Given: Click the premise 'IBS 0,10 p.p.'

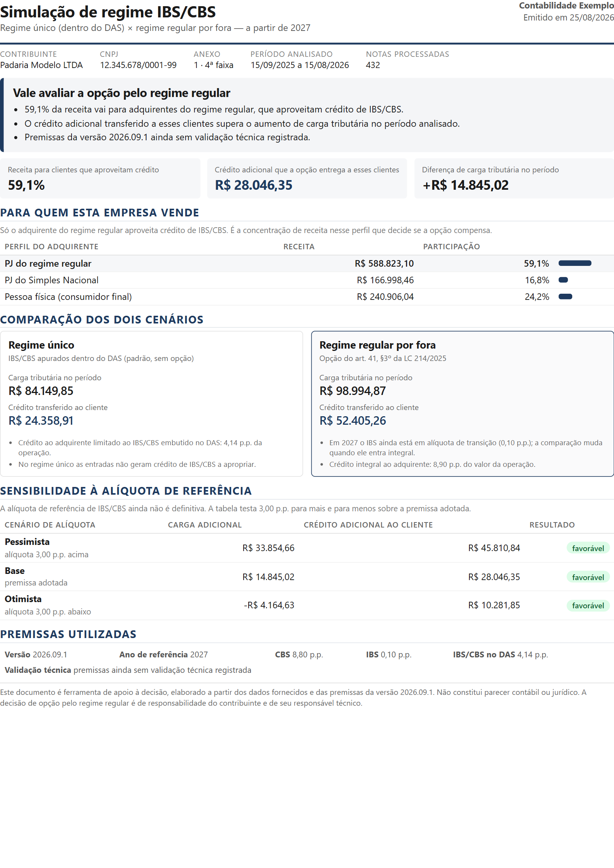Looking at the screenshot, I should pyautogui.click(x=389, y=655).
